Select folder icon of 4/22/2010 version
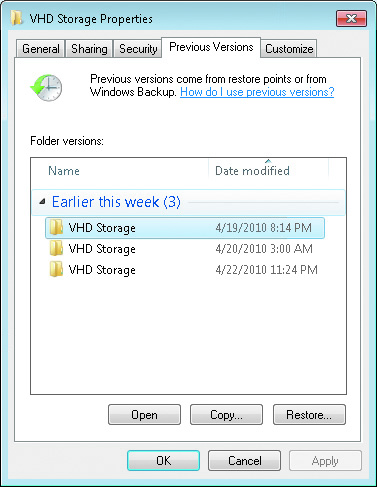 pyautogui.click(x=56, y=270)
